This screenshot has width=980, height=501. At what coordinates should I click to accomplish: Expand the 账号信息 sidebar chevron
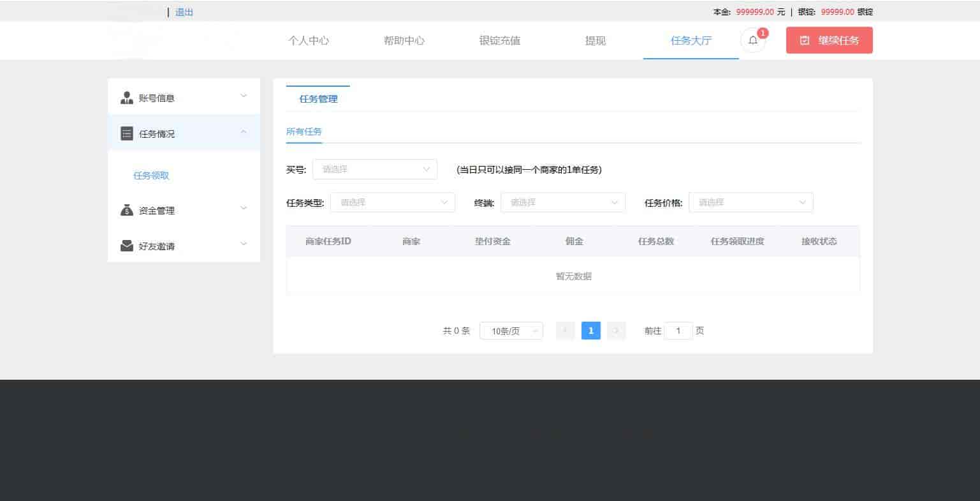[243, 96]
